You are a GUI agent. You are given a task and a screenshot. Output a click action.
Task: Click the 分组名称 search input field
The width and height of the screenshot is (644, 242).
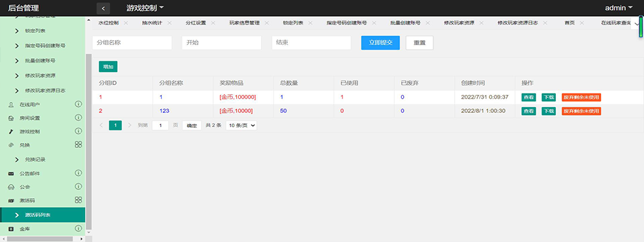[x=132, y=43]
